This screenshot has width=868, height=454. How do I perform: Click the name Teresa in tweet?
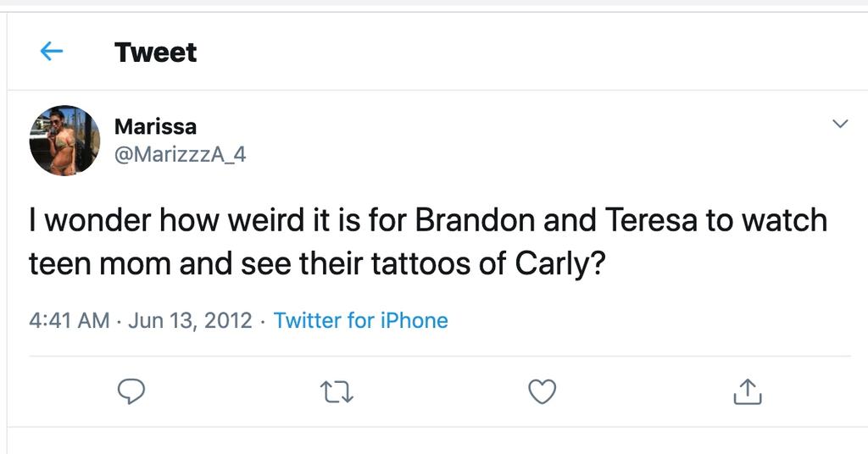point(652,220)
